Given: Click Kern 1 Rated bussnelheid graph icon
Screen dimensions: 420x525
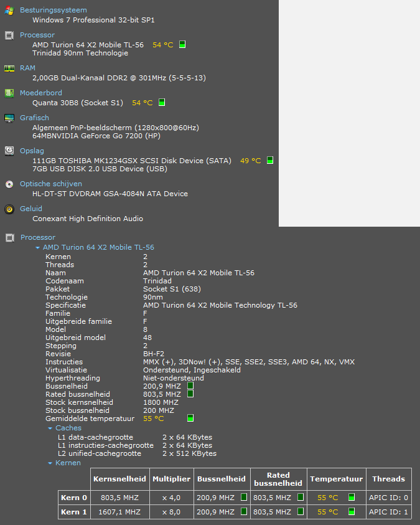Looking at the screenshot, I should click(301, 511).
